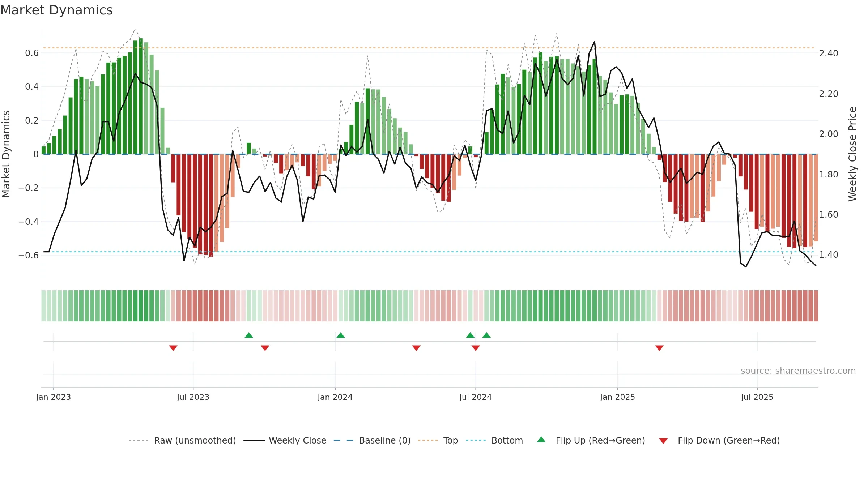
Task: Click the 1.40 price axis label
Action: coord(829,255)
